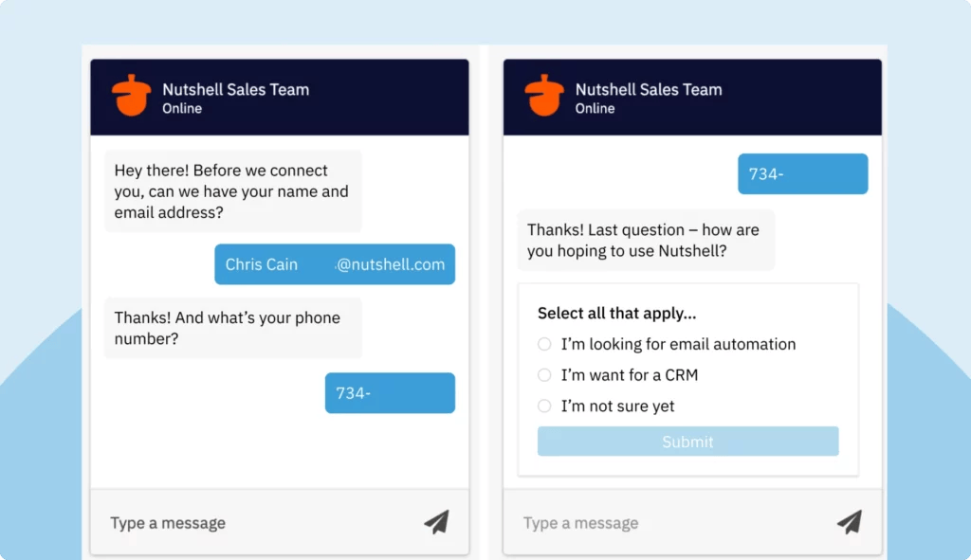Click the "Nutshell Sales Team" title in right header
Screen dimensions: 971x560
click(x=648, y=89)
